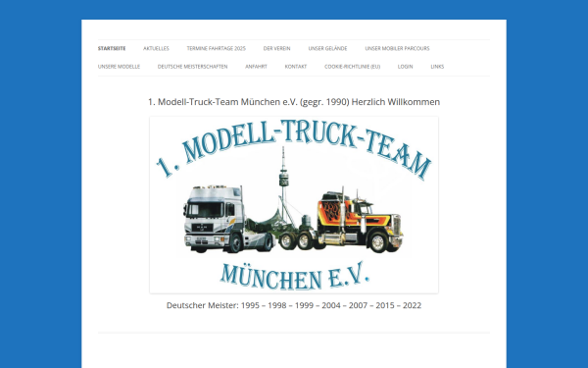Open Deutsche Meisterschaften page
Screen dimensions: 588x368
(x=192, y=67)
